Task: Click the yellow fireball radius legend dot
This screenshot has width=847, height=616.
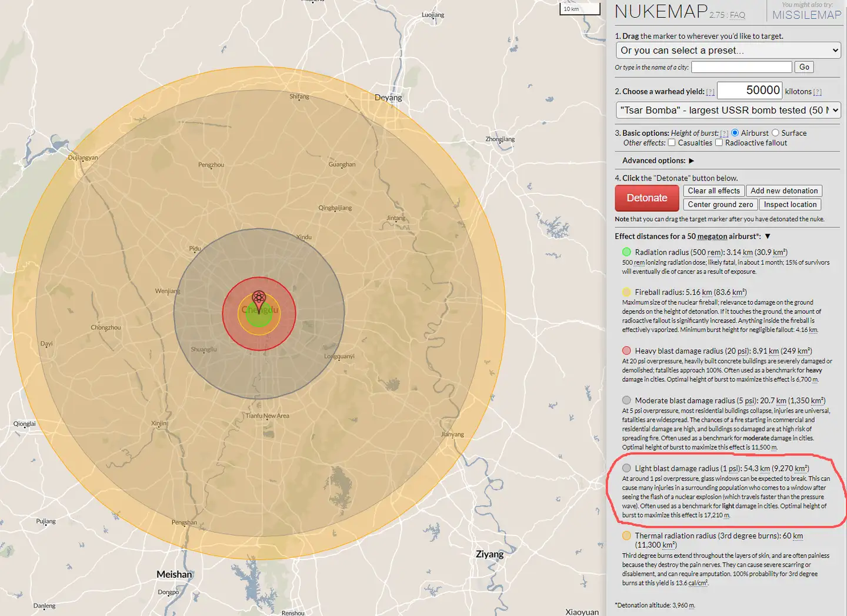Action: tap(626, 292)
